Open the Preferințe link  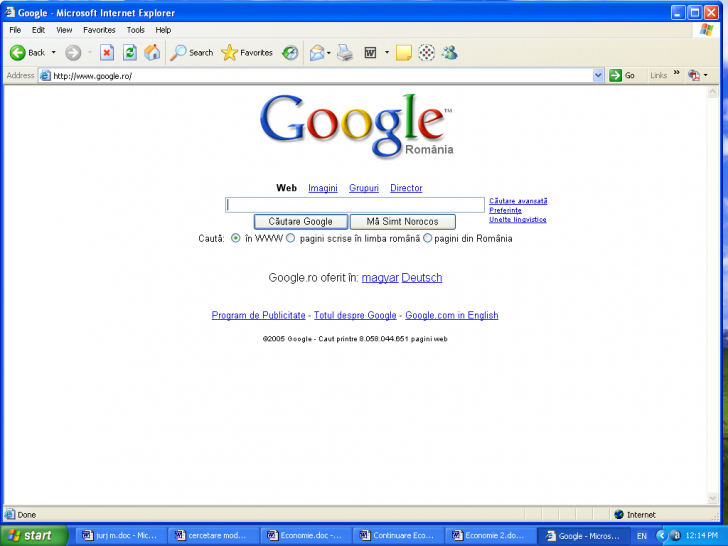pyautogui.click(x=505, y=210)
